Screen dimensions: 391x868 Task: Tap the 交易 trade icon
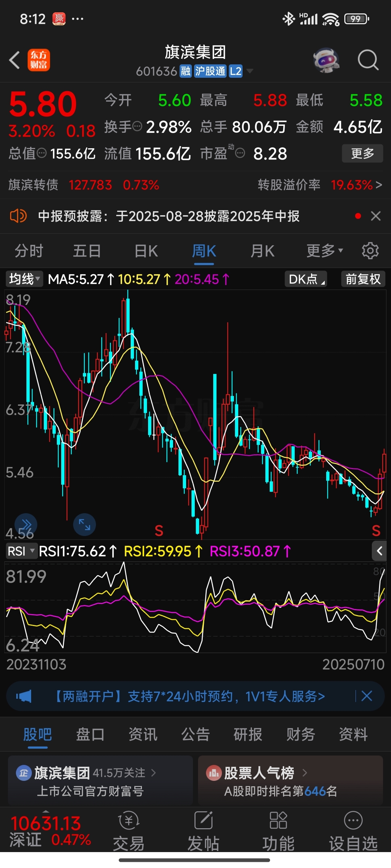coord(129,820)
